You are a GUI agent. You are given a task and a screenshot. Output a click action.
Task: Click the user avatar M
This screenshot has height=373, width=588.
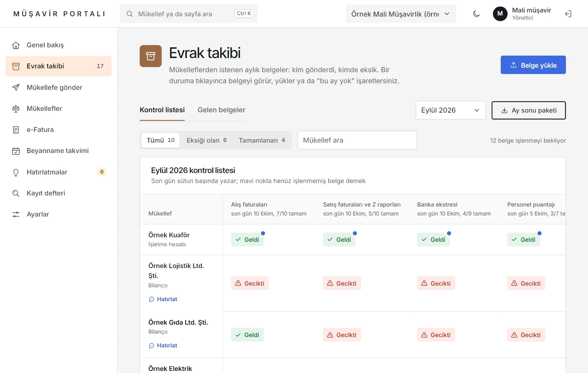(500, 14)
